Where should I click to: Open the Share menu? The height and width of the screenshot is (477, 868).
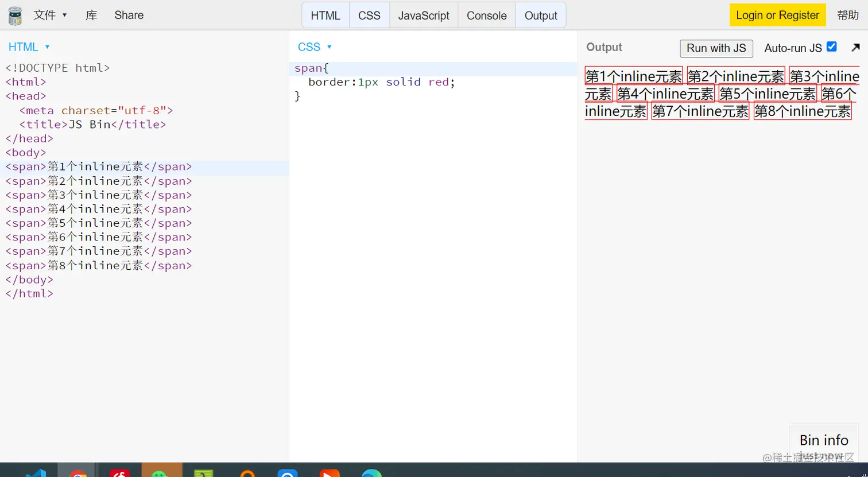click(129, 15)
